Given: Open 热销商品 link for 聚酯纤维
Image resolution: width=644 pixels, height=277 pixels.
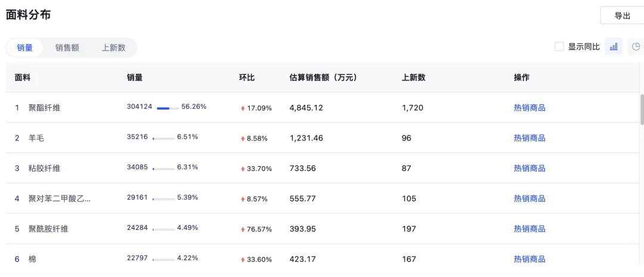Looking at the screenshot, I should coord(530,108).
